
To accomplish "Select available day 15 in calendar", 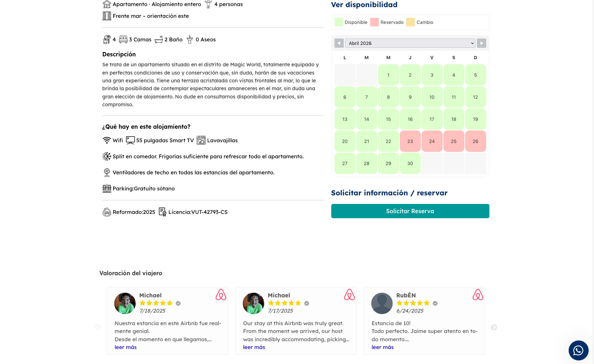I will tap(388, 119).
